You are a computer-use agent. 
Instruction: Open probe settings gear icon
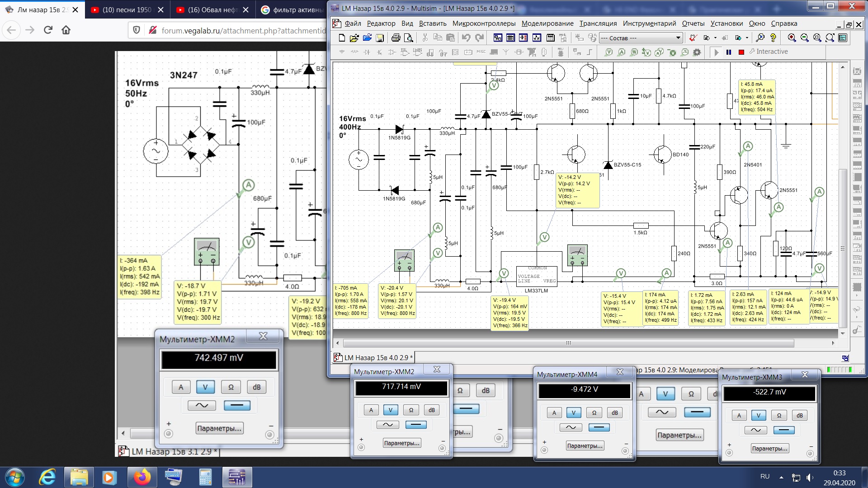[x=697, y=52]
